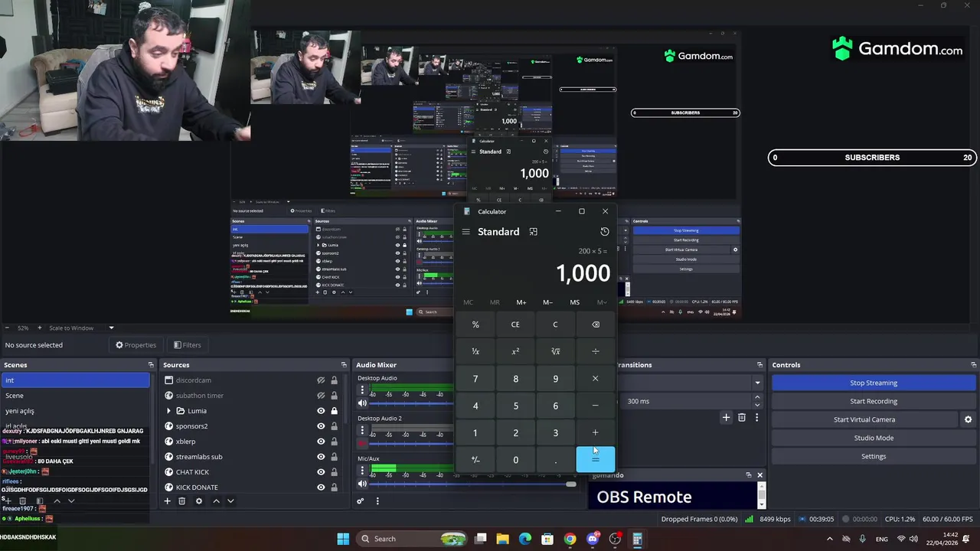Move source down in Sources toolbar

[230, 501]
